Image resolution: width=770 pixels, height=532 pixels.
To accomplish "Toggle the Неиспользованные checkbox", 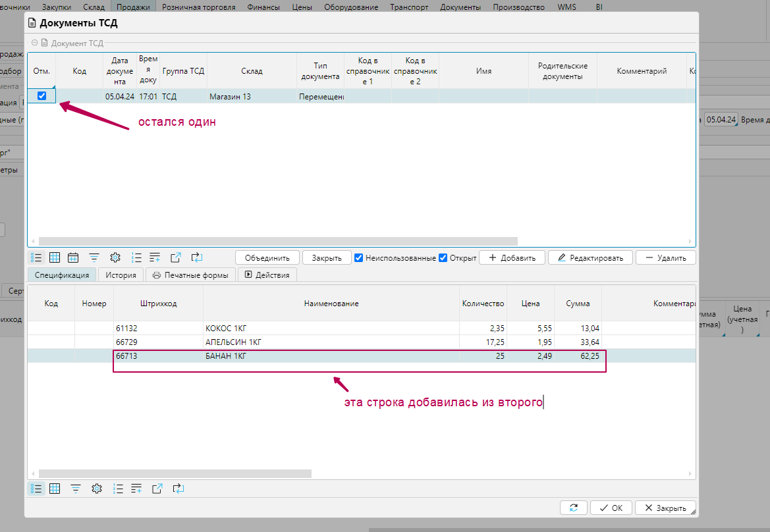I will tap(359, 258).
